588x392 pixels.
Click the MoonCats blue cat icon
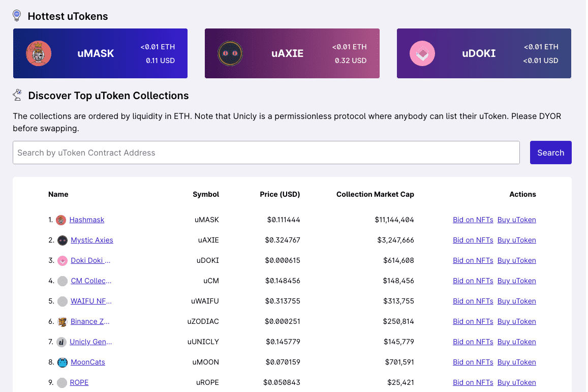click(x=61, y=362)
